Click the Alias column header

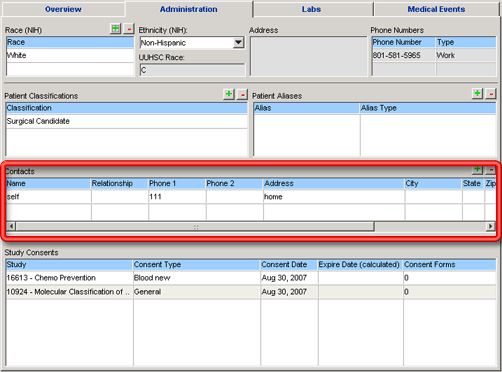[x=306, y=108]
